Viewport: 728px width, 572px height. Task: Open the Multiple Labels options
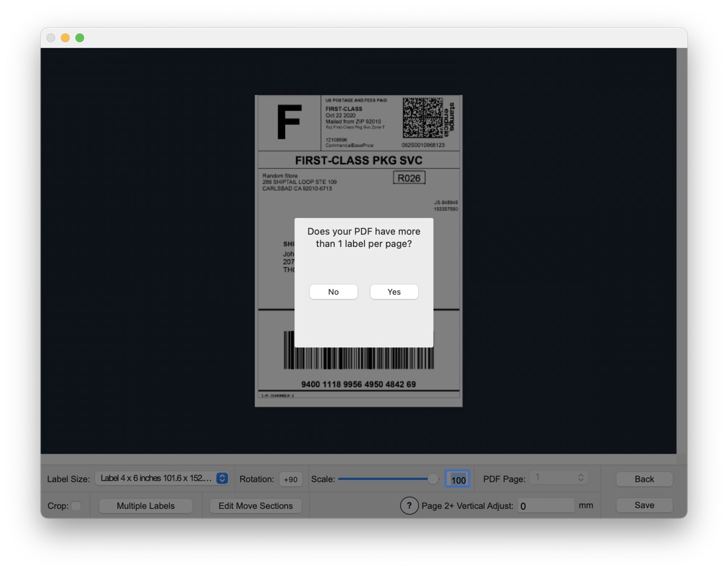pos(145,506)
